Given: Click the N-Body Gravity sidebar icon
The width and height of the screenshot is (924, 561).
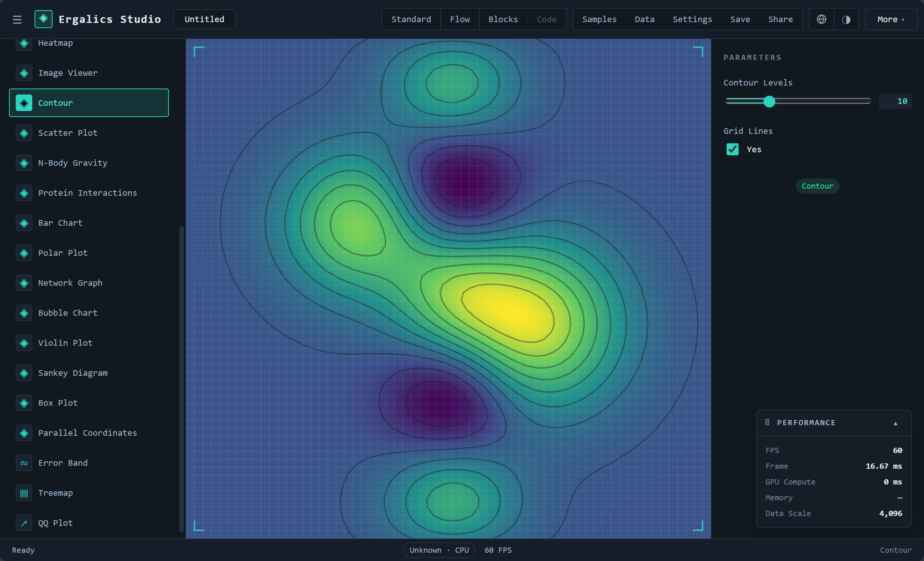Looking at the screenshot, I should 24,163.
